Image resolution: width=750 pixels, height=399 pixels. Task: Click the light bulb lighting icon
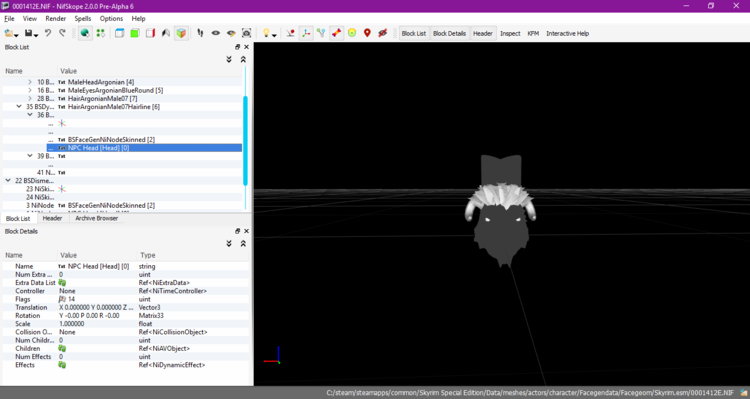click(266, 33)
